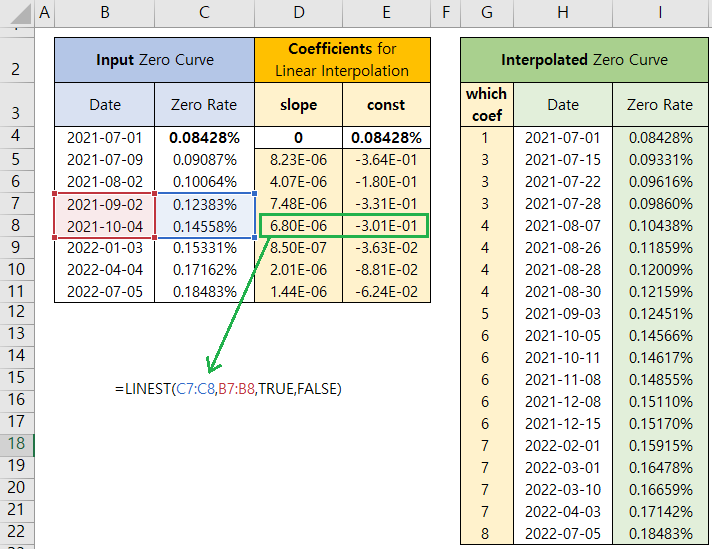This screenshot has height=549, width=712.
Task: Click the 'Coefficients for Linear Interpolation' header cell
Action: coord(342,60)
